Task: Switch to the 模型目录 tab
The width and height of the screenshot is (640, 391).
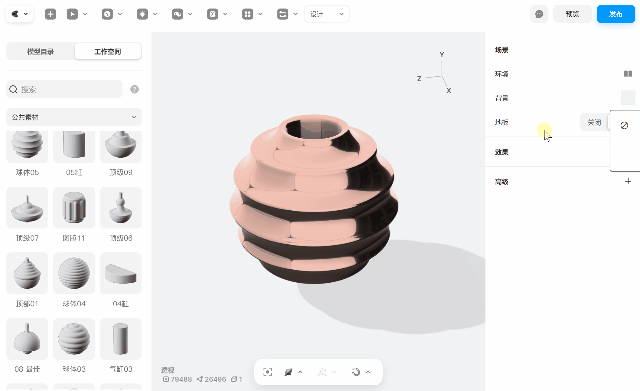Action: (40, 51)
